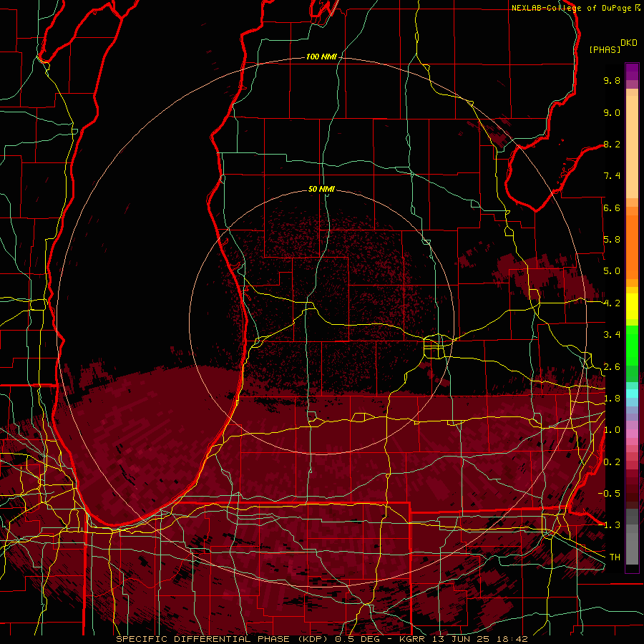Click the 5.8 legend value
Image resolution: width=644 pixels, height=644 pixels.
[612, 240]
